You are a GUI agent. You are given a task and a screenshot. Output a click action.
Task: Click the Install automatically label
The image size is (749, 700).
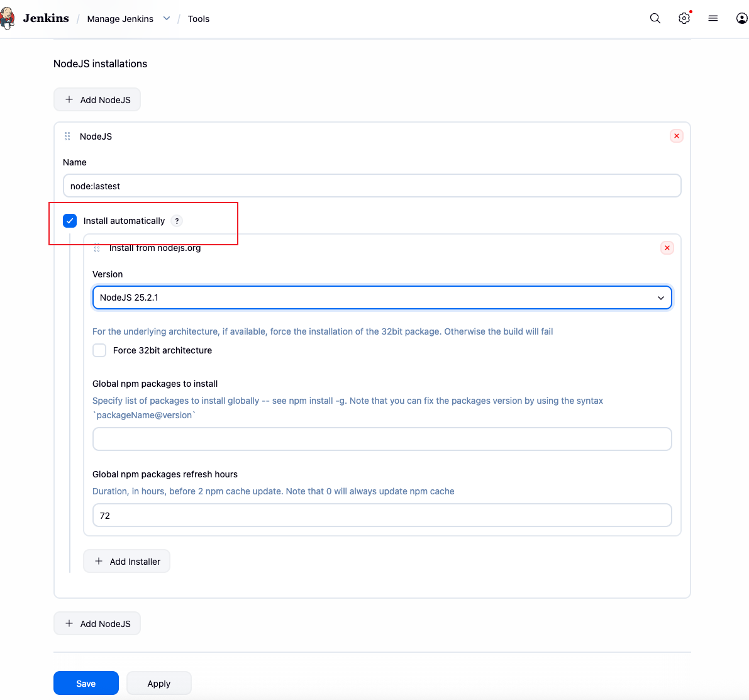tap(124, 221)
